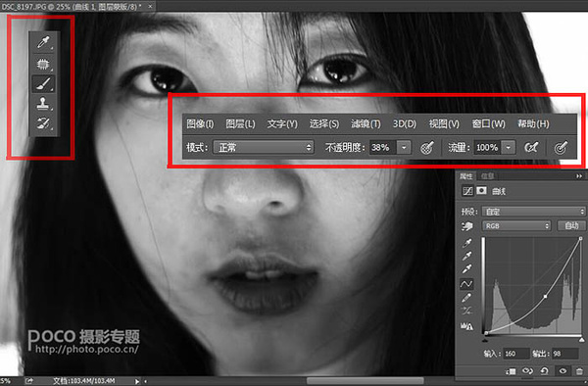
Task: Select the Spot Healing Brush tool
Action: tap(43, 64)
